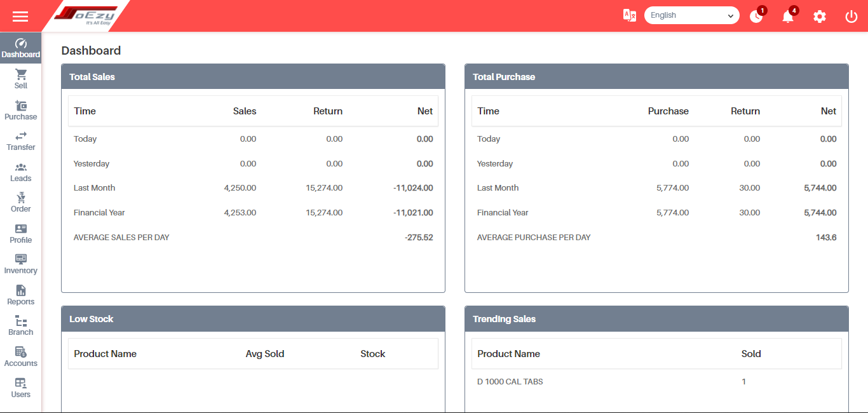This screenshot has height=413, width=868.
Task: Click the clock icon with badge
Action: (756, 16)
